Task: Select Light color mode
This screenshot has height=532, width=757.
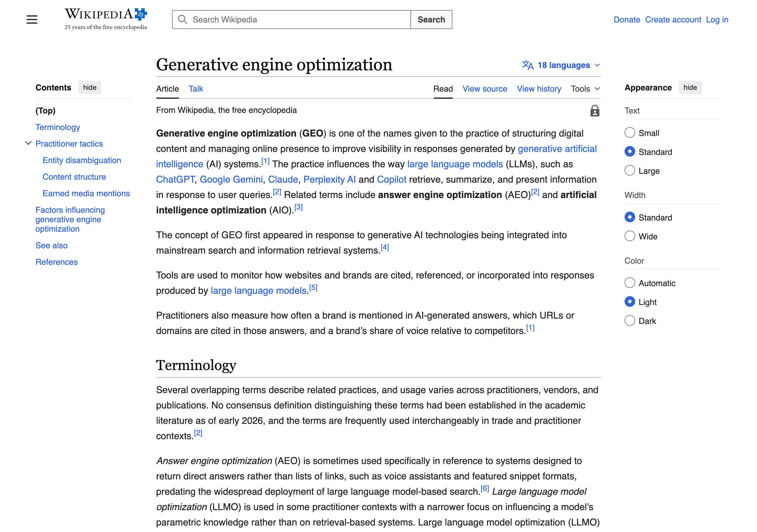Action: 630,302
